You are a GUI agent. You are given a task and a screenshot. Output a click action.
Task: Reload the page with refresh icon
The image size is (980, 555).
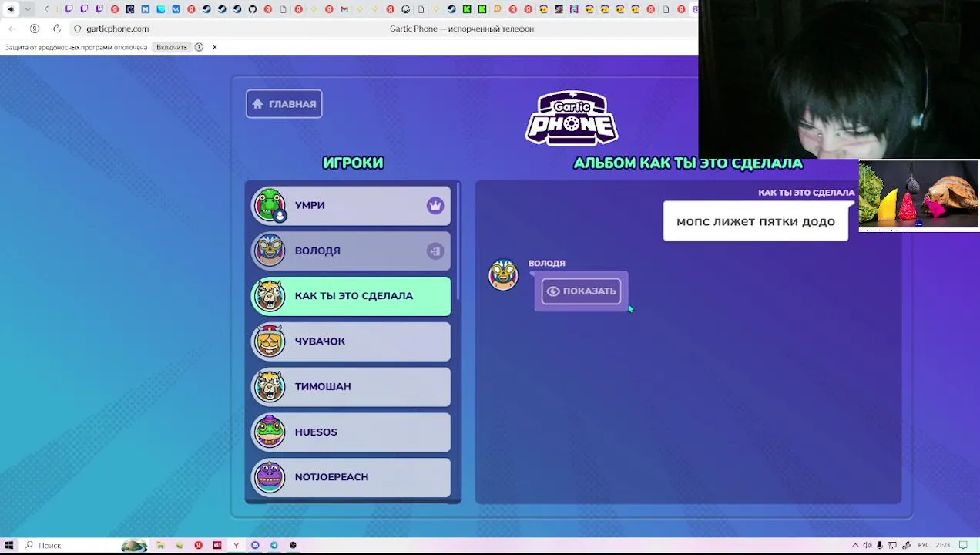coord(57,29)
